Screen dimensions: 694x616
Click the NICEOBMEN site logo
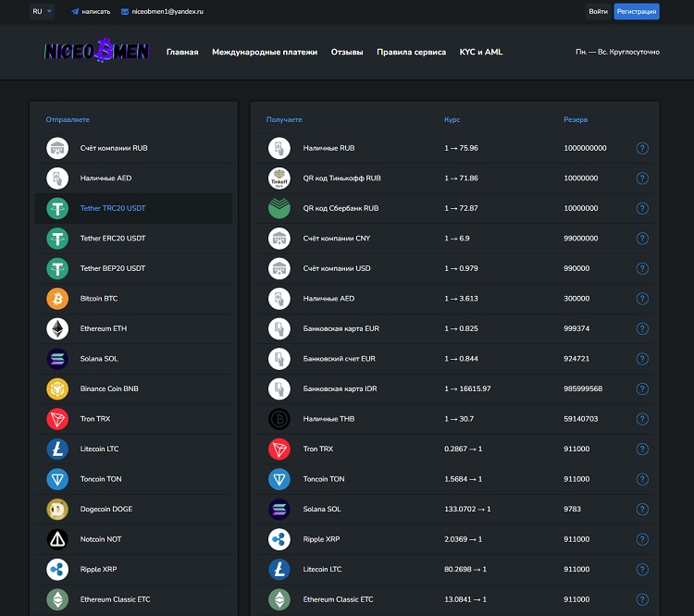[x=96, y=52]
